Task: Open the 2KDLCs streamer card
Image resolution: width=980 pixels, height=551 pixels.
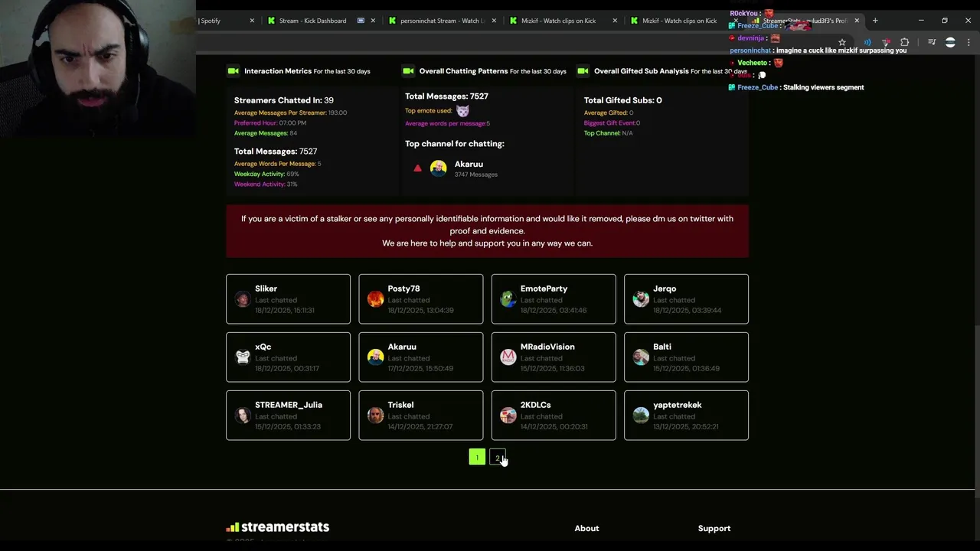Action: (x=554, y=416)
